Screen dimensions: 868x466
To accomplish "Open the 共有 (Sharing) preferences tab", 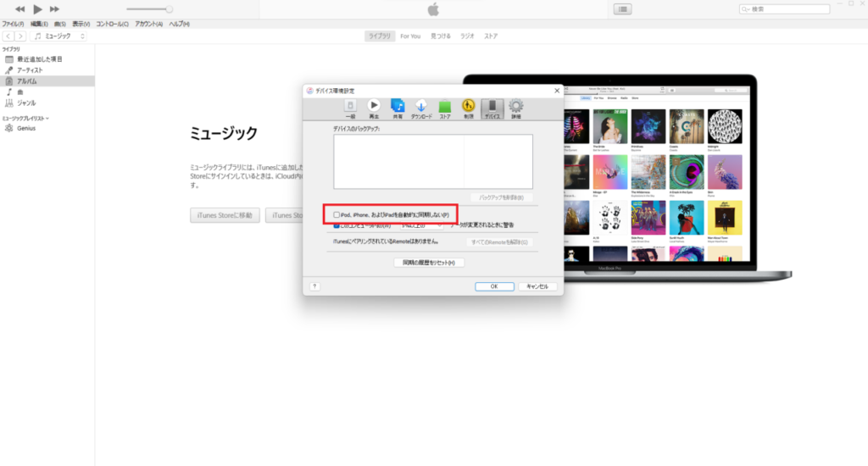I will click(x=398, y=109).
